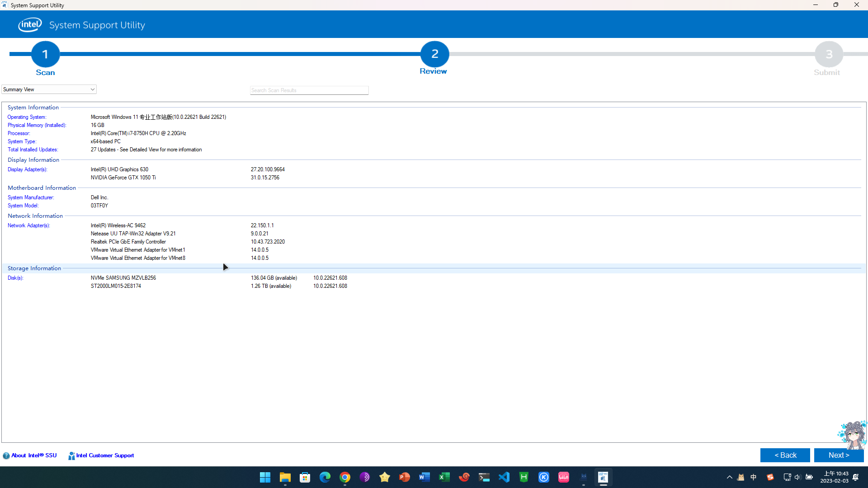Click the Motherboard Information section header
This screenshot has height=488, width=868.
click(x=42, y=188)
